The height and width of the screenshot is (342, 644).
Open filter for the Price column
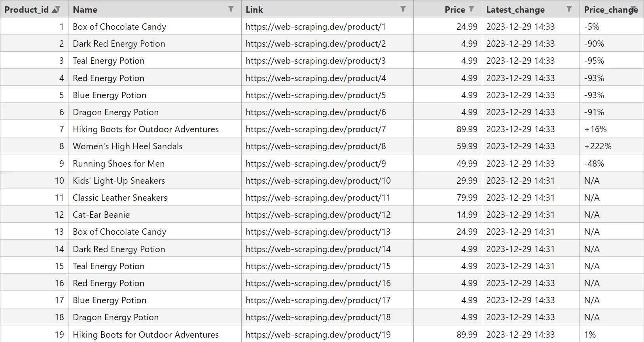coord(472,9)
